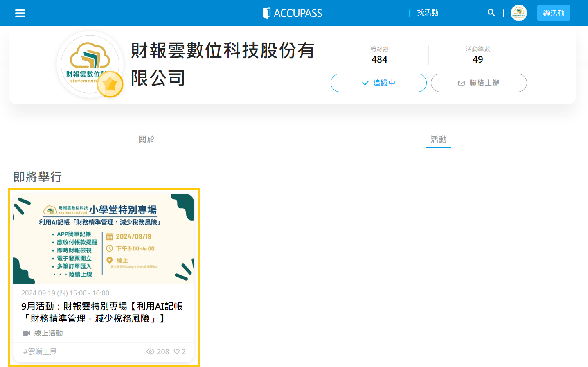Click the organizer profile logo
The width and height of the screenshot is (588, 367).
(90, 64)
